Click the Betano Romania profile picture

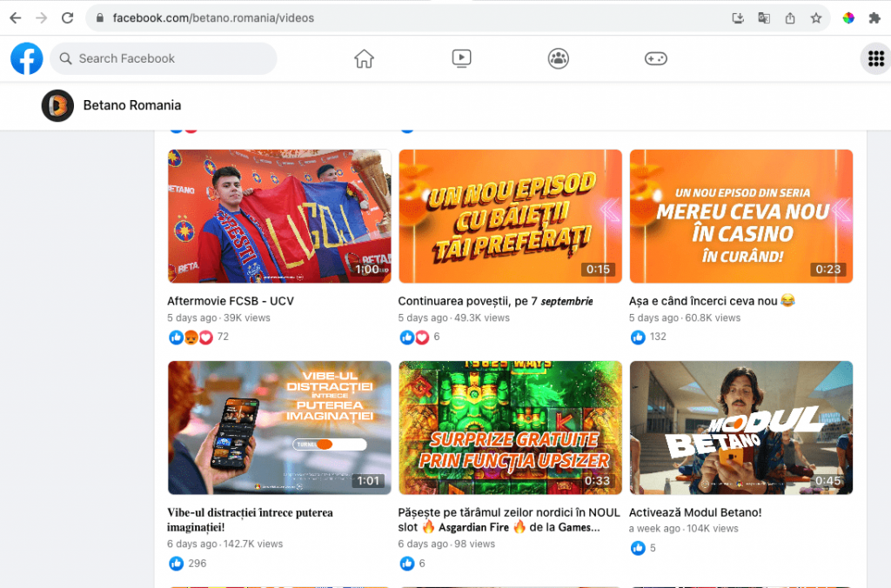(57, 105)
